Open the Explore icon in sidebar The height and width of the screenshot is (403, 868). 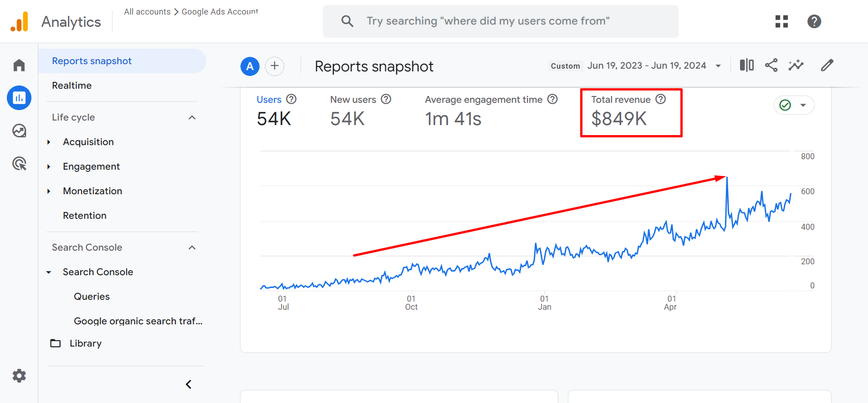(x=19, y=131)
